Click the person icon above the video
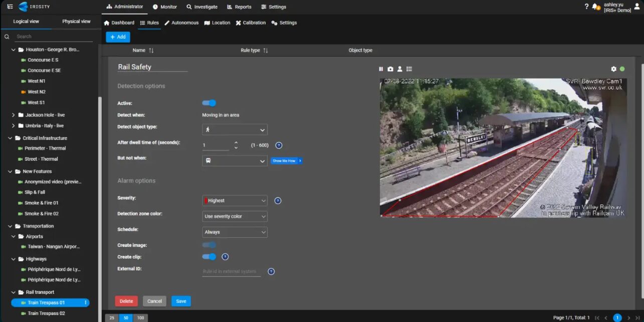The width and height of the screenshot is (644, 322). (400, 69)
